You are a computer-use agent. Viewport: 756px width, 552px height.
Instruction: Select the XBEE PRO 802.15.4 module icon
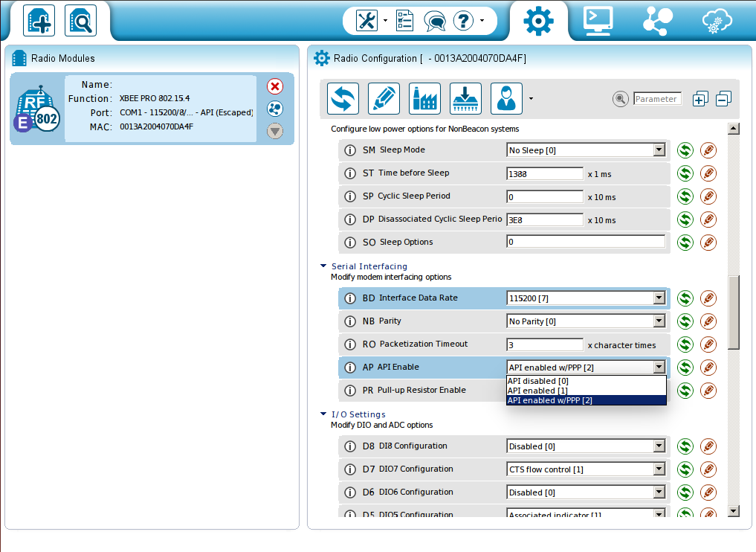pyautogui.click(x=37, y=109)
